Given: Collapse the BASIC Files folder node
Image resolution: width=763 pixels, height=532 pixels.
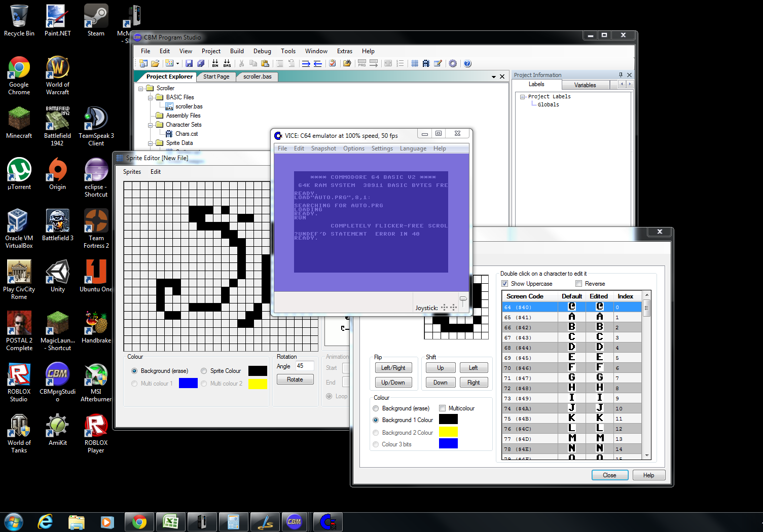Looking at the screenshot, I should pos(151,97).
